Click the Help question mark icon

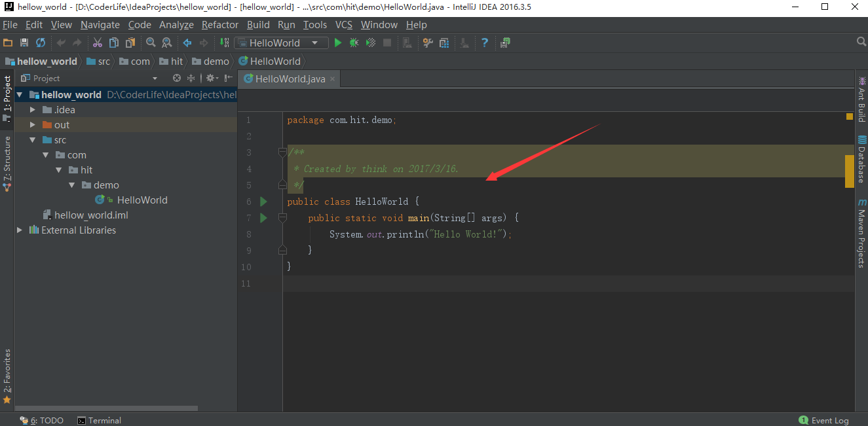485,43
